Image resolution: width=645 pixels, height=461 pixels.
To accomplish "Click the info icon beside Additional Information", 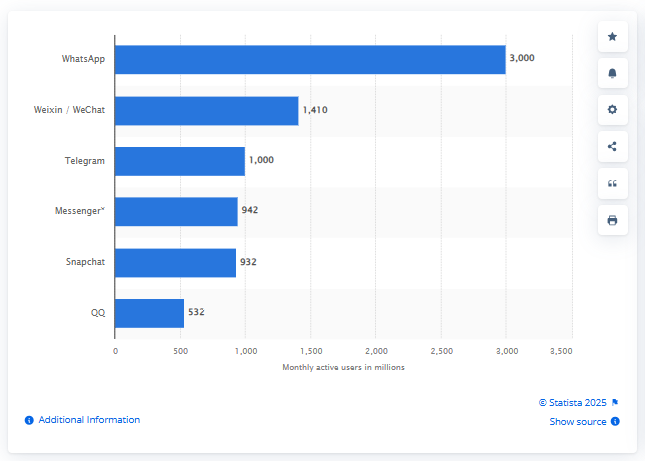I will click(29, 420).
